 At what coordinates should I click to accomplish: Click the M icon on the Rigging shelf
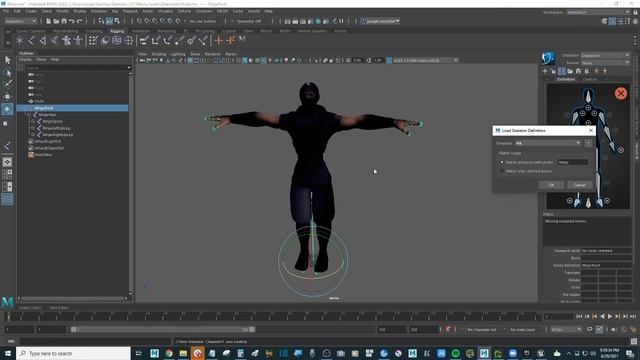pos(242,40)
